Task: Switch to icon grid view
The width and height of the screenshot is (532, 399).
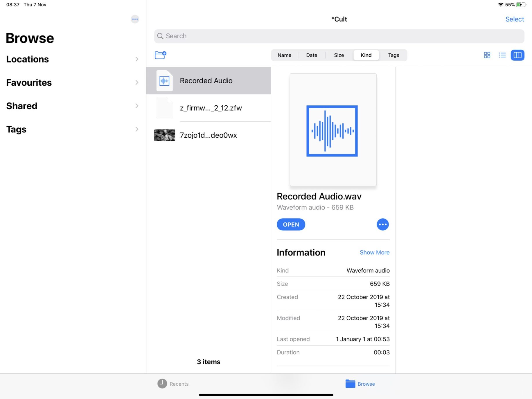Action: [487, 55]
